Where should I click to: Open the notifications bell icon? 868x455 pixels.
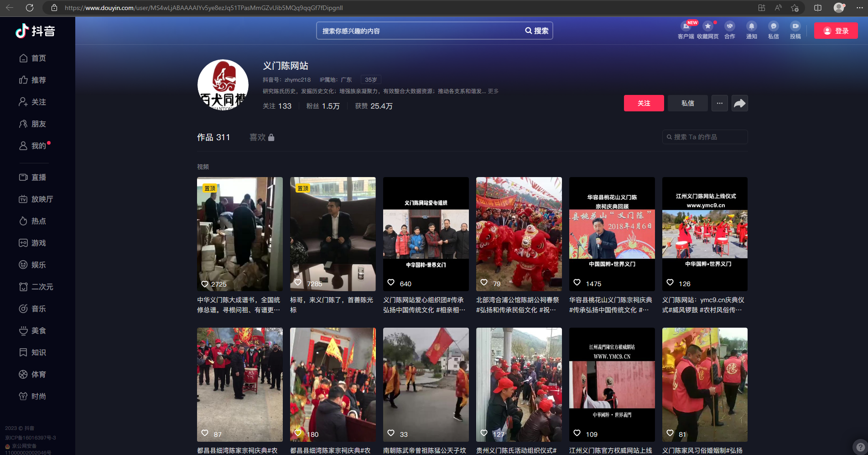click(751, 26)
